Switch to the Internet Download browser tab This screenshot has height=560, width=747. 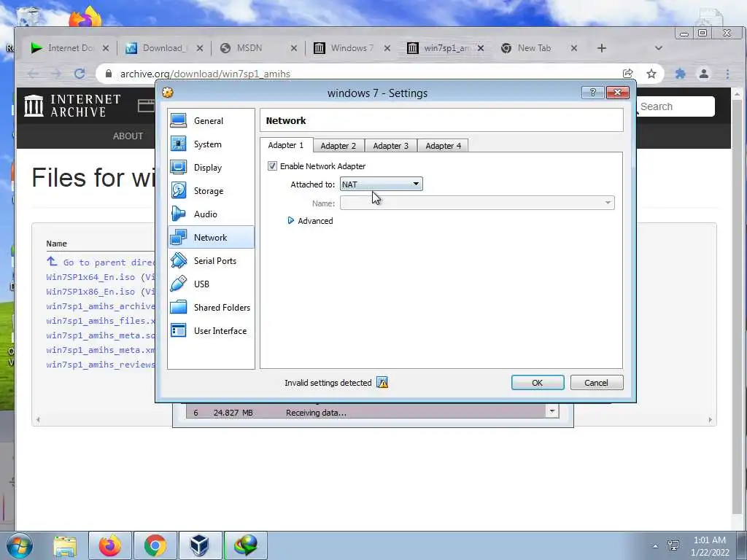[x=71, y=48]
